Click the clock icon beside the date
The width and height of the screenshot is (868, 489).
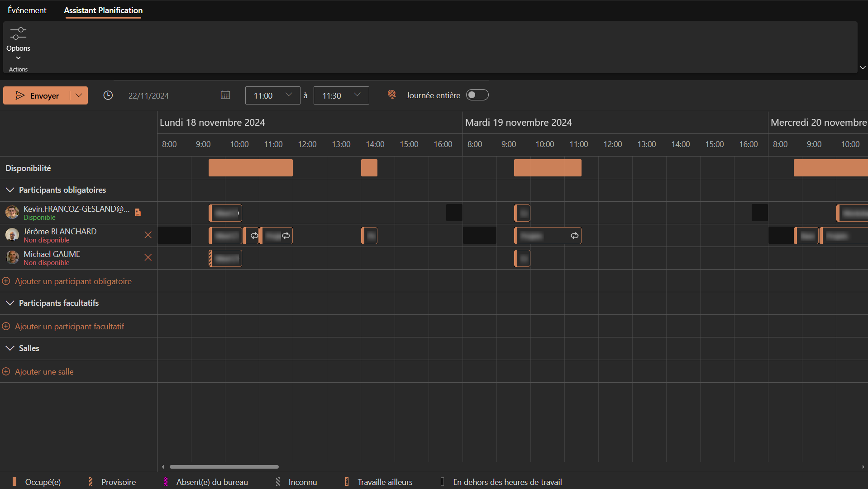pos(108,95)
